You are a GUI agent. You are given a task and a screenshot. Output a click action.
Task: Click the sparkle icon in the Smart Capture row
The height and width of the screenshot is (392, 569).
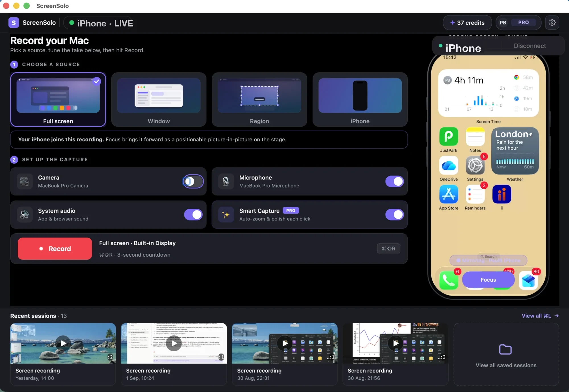226,214
